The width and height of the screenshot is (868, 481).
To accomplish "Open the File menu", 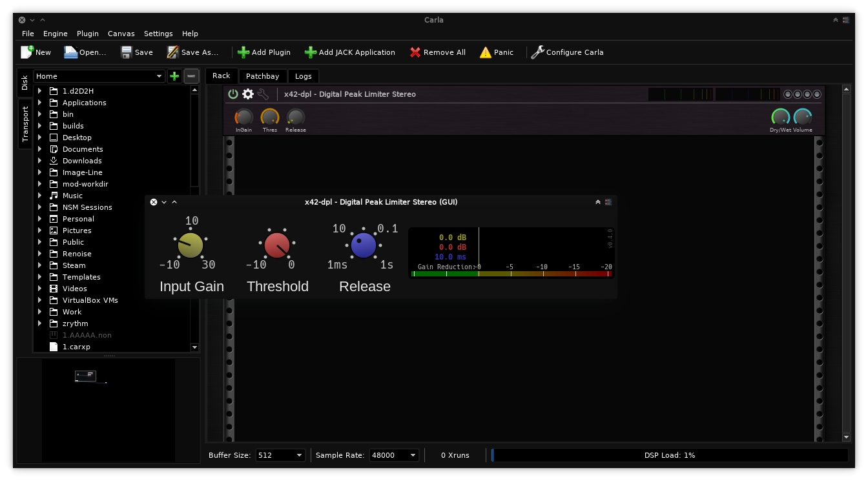I will tap(28, 34).
